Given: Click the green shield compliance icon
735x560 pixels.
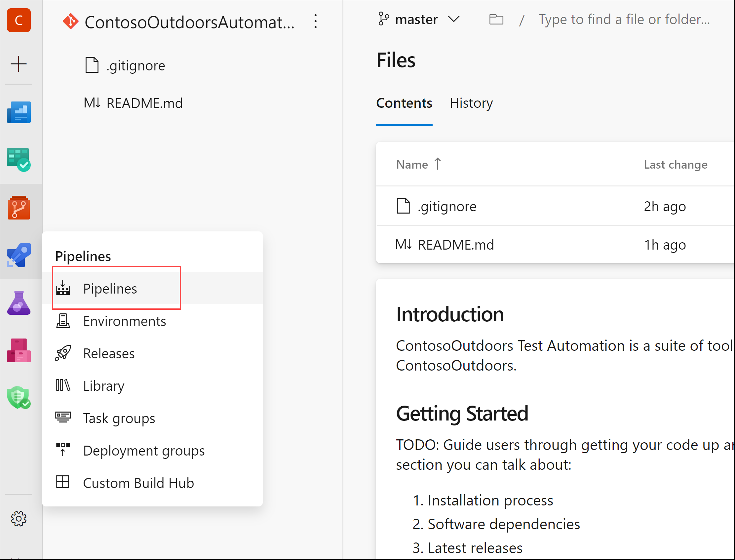Looking at the screenshot, I should pyautogui.click(x=19, y=397).
